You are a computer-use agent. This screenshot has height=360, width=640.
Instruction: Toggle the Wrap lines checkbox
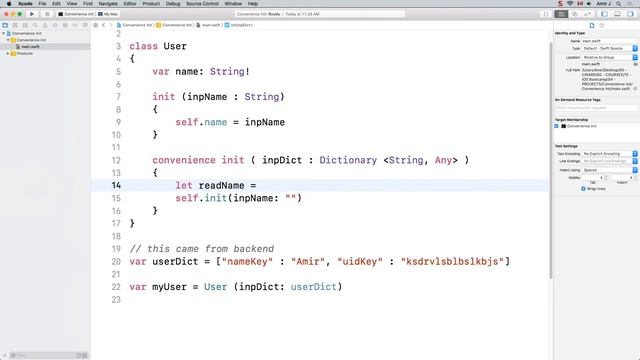point(583,189)
